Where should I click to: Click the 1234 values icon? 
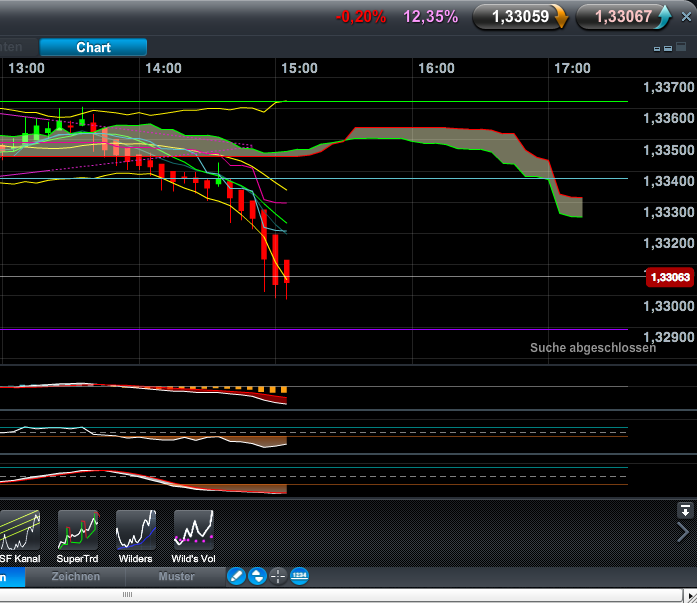coord(300,576)
